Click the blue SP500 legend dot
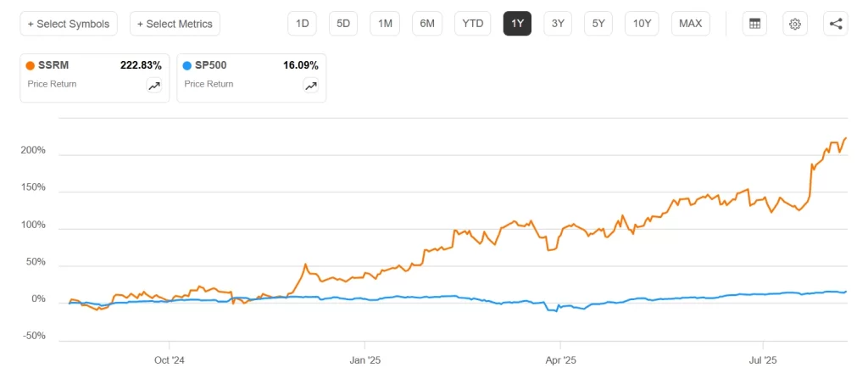This screenshot has width=868, height=390. [187, 65]
